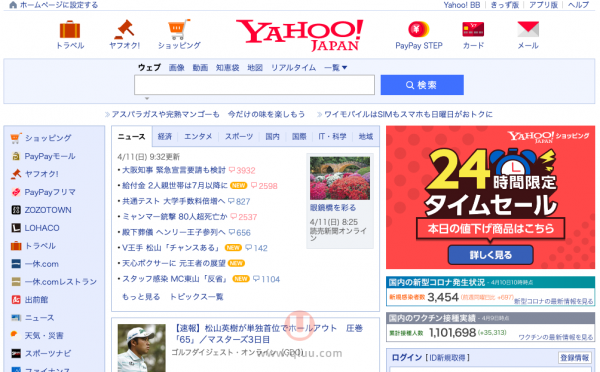Select the ニュース tab
The height and width of the screenshot is (372, 600).
[x=132, y=137]
